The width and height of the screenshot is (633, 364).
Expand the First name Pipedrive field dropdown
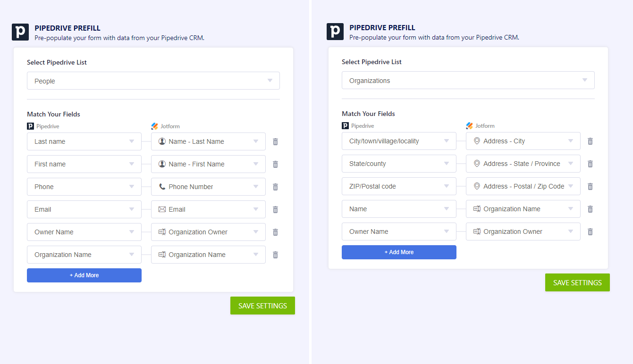(x=84, y=164)
